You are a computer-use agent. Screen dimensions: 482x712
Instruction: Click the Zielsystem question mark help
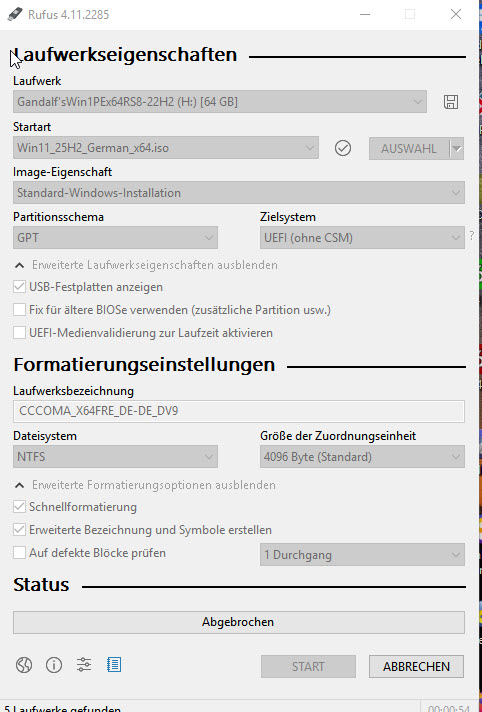click(x=472, y=236)
